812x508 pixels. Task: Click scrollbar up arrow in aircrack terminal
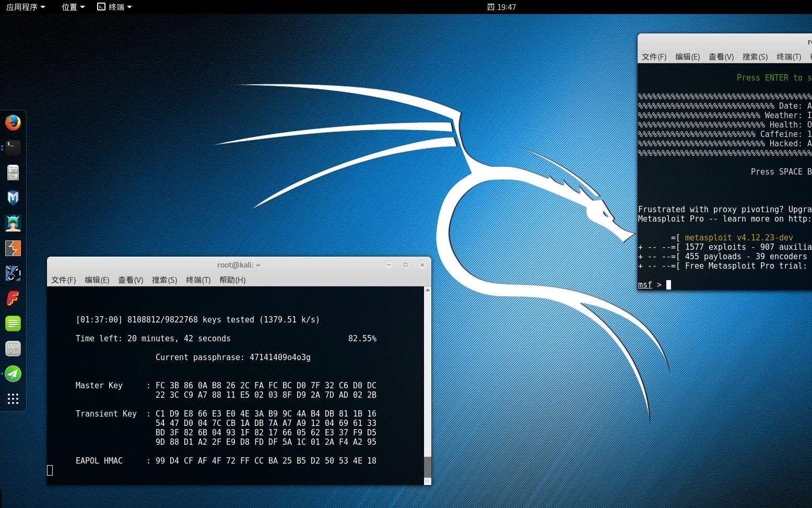pos(428,290)
